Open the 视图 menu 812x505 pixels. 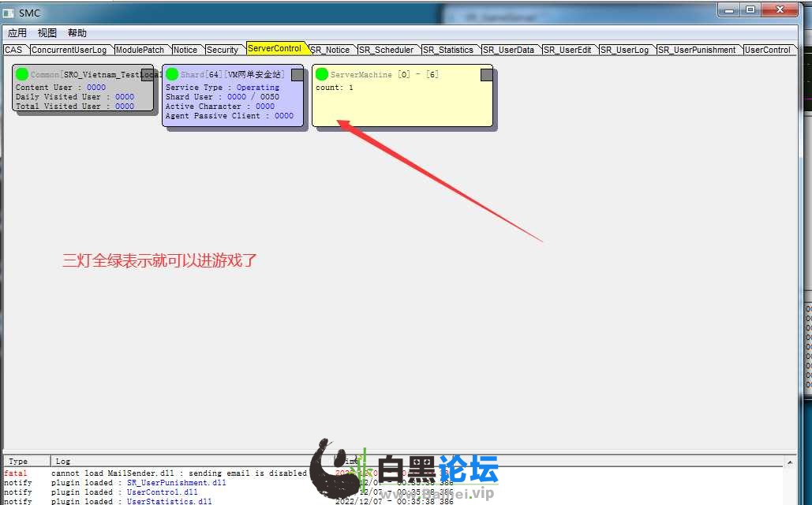(47, 33)
